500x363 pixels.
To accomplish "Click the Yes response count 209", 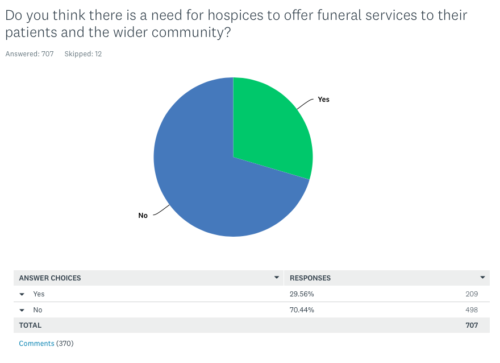I will point(472,294).
